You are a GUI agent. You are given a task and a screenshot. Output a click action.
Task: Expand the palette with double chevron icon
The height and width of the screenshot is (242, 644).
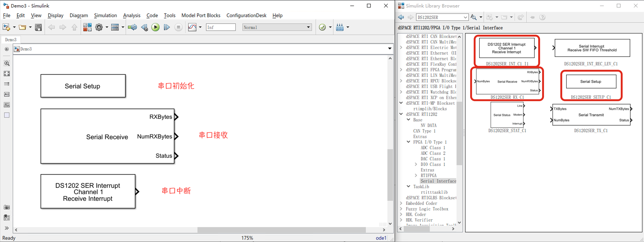[7, 228]
